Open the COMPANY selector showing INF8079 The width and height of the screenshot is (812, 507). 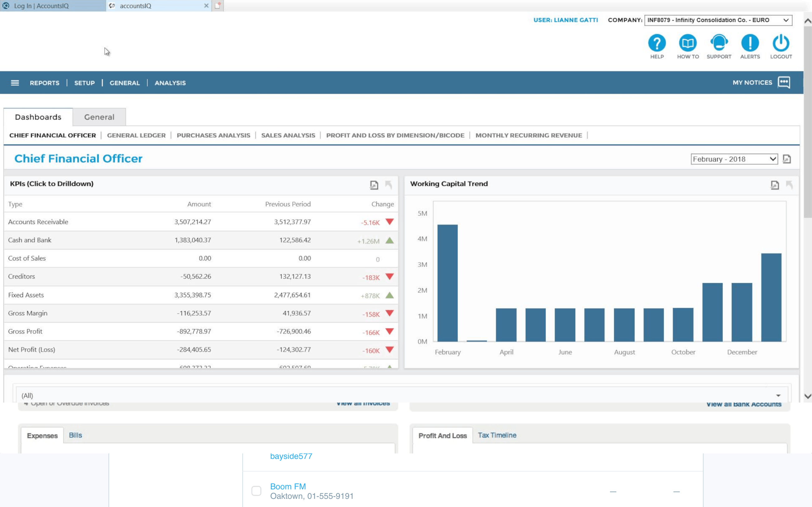coord(717,20)
